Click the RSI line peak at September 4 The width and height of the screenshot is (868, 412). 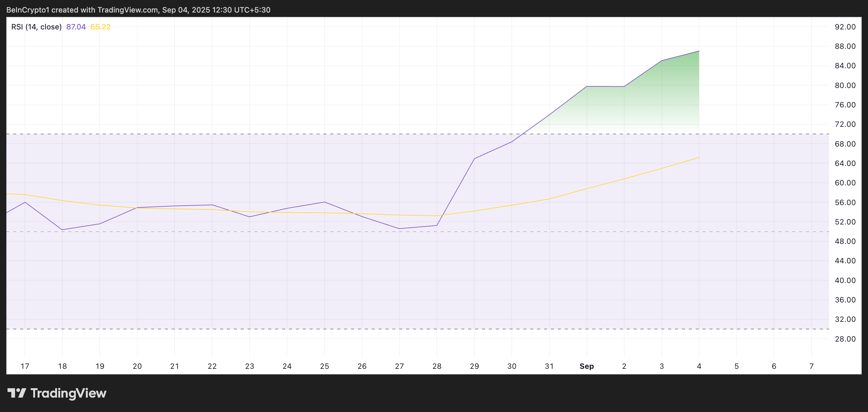[699, 51]
